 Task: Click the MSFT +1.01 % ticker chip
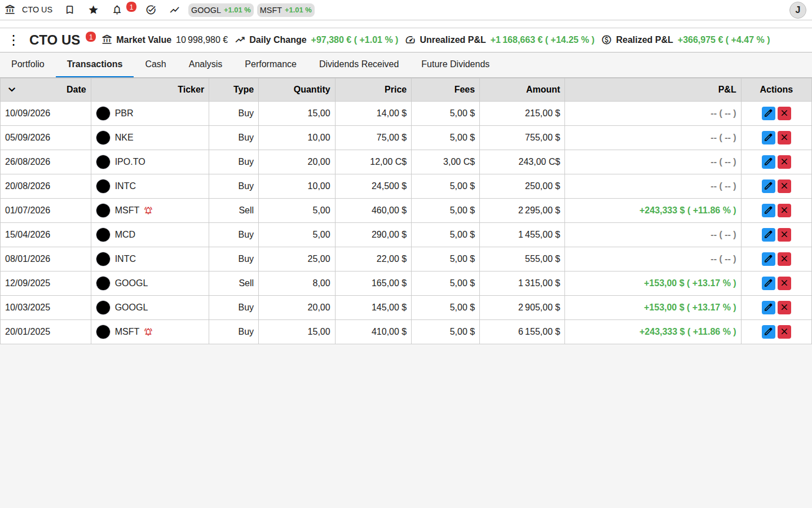point(286,10)
